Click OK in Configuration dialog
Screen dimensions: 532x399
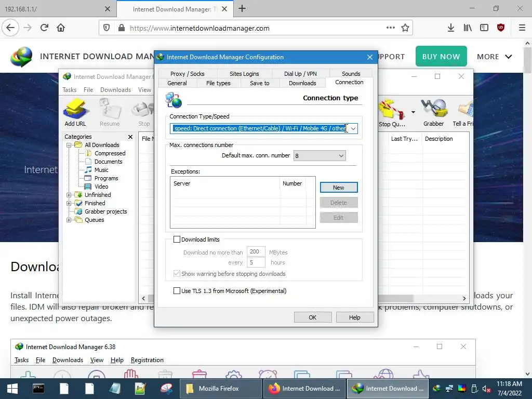[312, 317]
